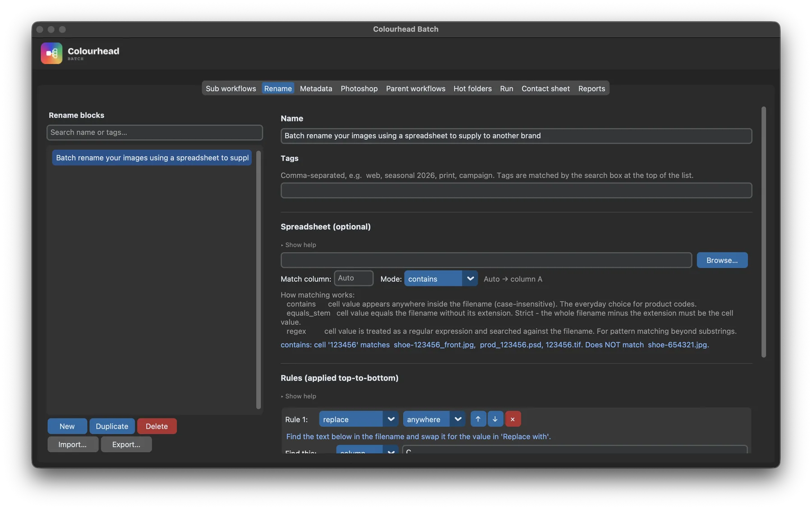
Task: Move Rule 1 up with arrow icon
Action: click(x=478, y=419)
